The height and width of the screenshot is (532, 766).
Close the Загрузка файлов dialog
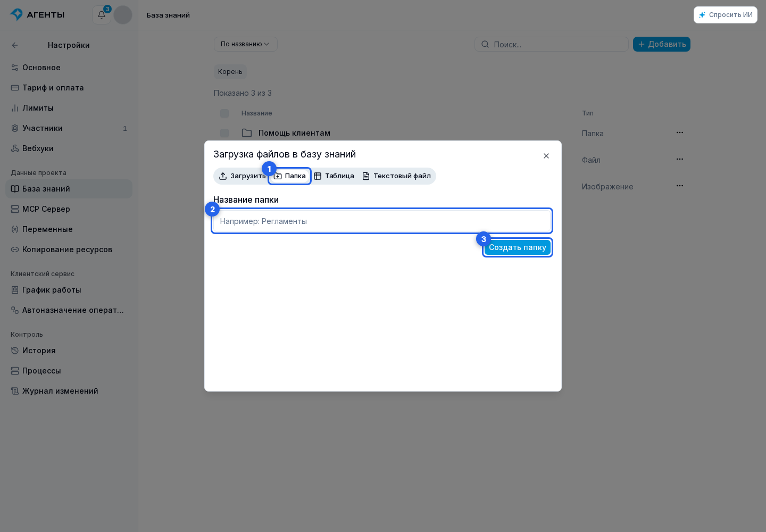pyautogui.click(x=546, y=156)
